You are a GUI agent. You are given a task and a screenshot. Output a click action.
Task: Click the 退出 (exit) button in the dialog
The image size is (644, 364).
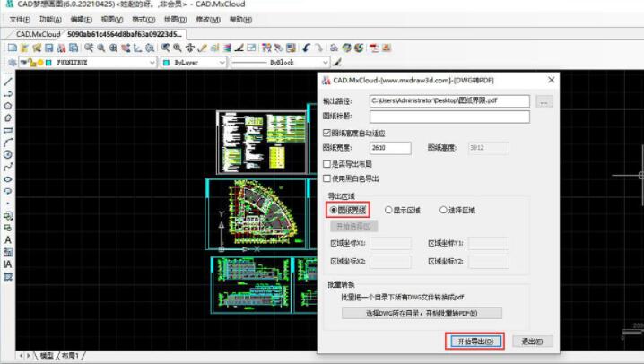(532, 342)
